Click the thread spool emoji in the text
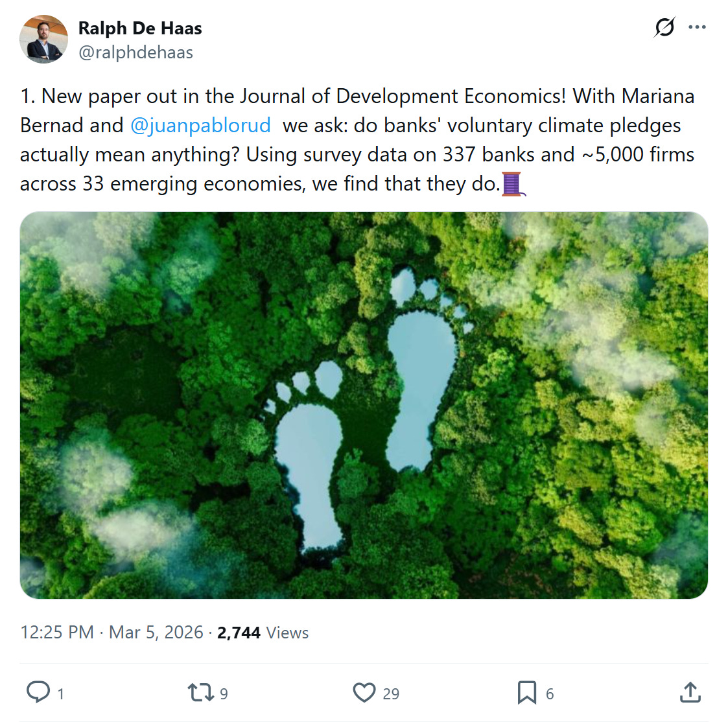Viewport: 728px width, 722px height. (x=512, y=184)
